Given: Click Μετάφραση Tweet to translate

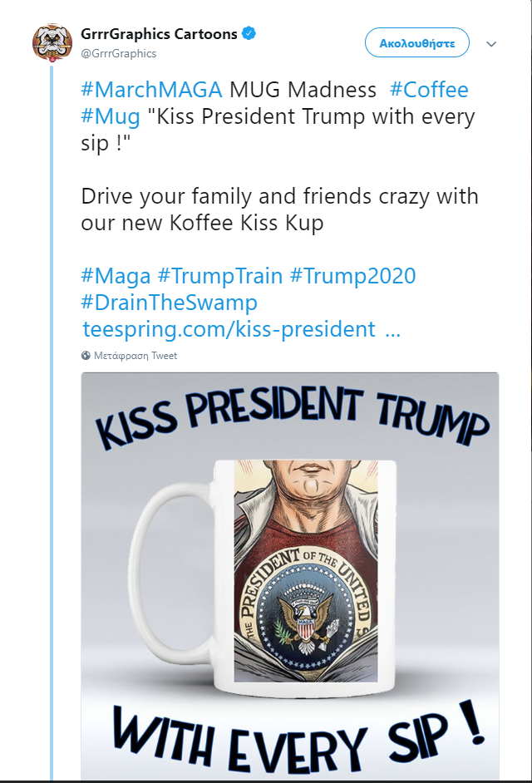Looking at the screenshot, I should click(135, 356).
